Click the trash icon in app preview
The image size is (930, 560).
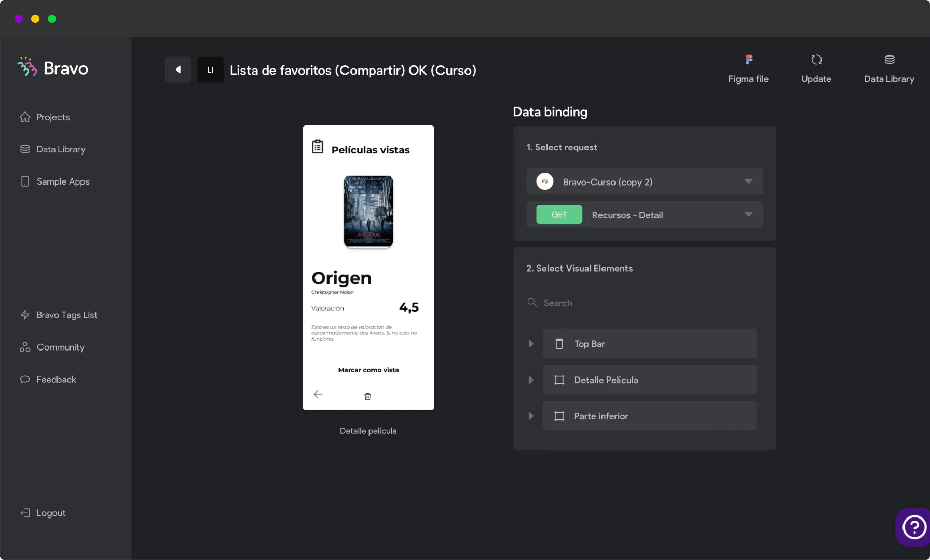(x=367, y=396)
